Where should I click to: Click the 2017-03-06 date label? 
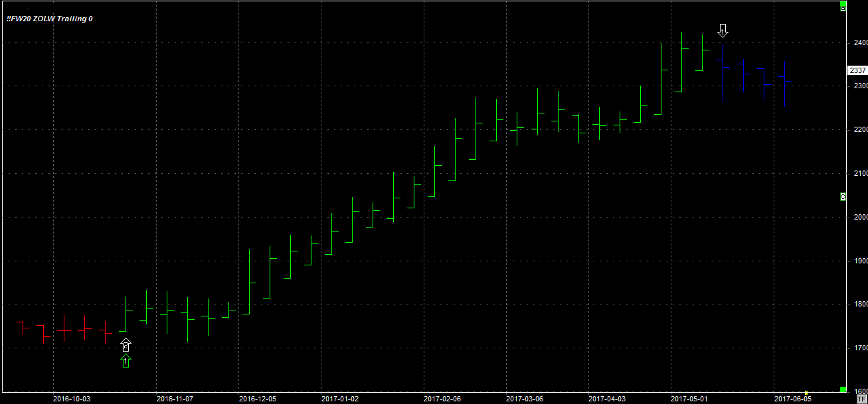pos(524,399)
